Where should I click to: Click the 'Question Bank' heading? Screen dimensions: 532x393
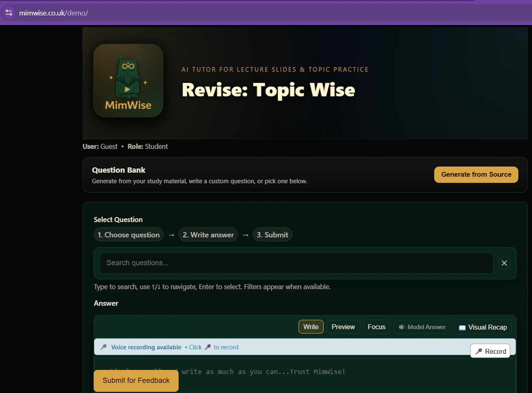(119, 170)
